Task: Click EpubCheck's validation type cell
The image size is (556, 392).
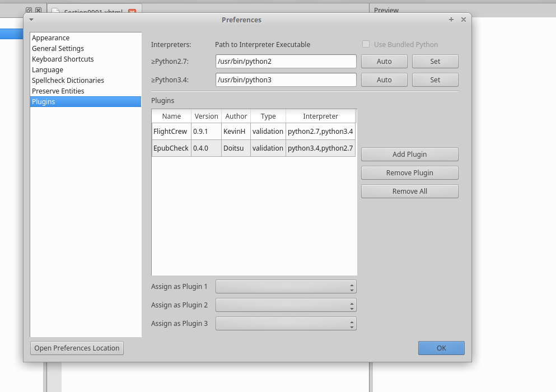Action: pos(268,148)
